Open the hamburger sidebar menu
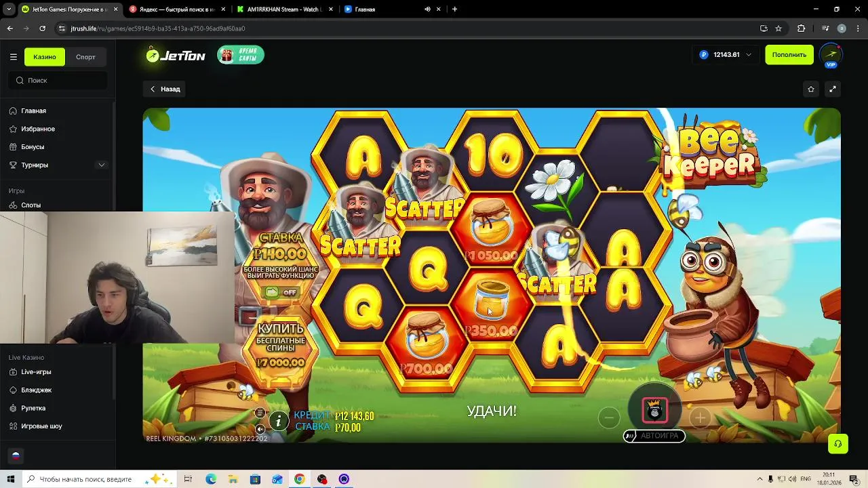868x488 pixels. coord(13,57)
